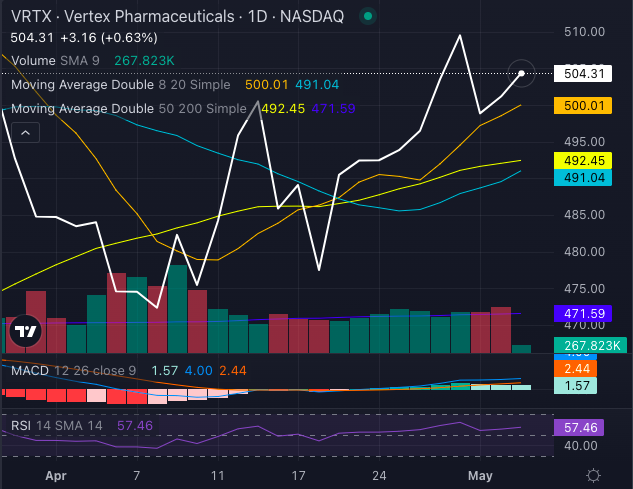633x489 pixels.
Task: Collapse the indicator legend with the chevron button
Action: click(25, 132)
